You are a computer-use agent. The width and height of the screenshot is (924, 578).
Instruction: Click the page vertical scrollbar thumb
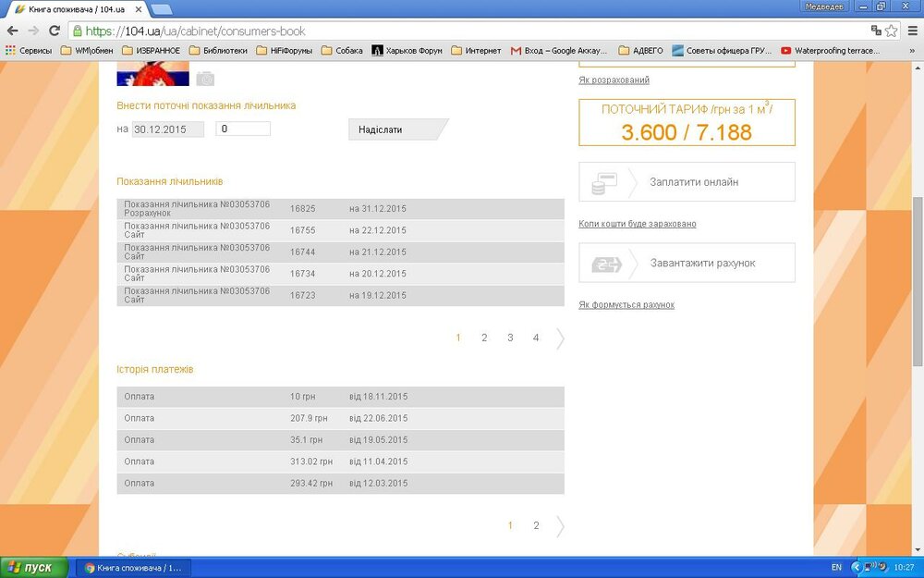pyautogui.click(x=917, y=277)
